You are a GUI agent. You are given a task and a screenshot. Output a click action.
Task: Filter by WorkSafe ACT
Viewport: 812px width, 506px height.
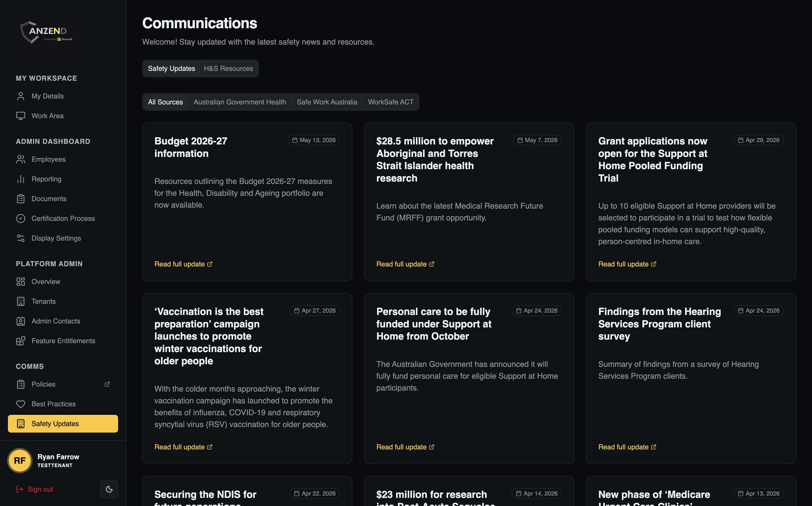tap(391, 102)
